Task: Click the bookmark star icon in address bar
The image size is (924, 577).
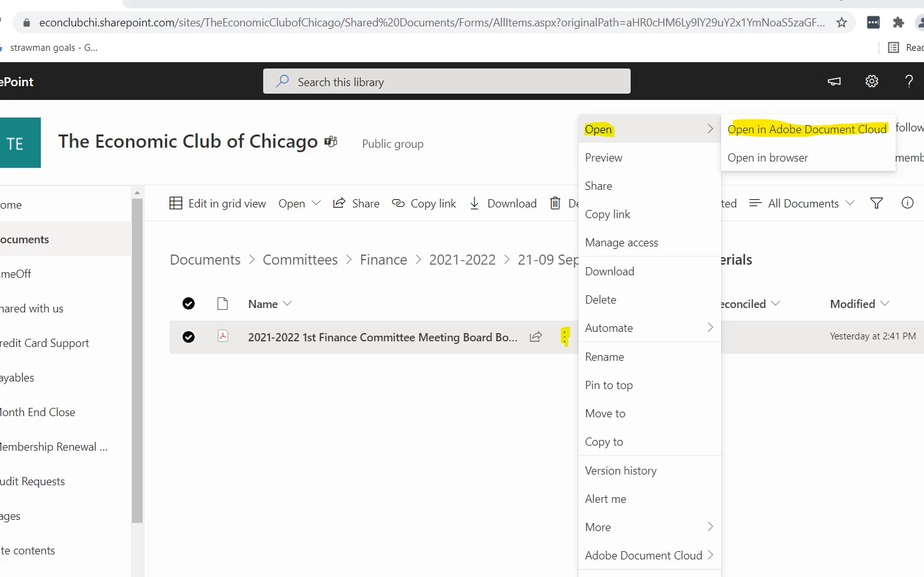Action: click(842, 23)
